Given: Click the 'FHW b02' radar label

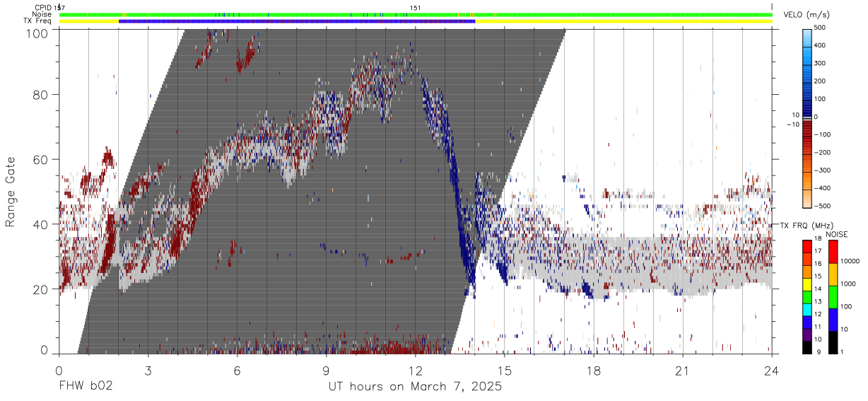Looking at the screenshot, I should 86,387.
